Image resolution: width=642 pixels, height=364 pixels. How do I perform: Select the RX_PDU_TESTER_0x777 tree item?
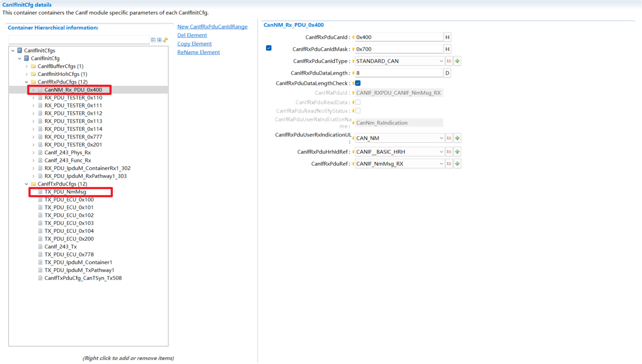click(x=69, y=136)
